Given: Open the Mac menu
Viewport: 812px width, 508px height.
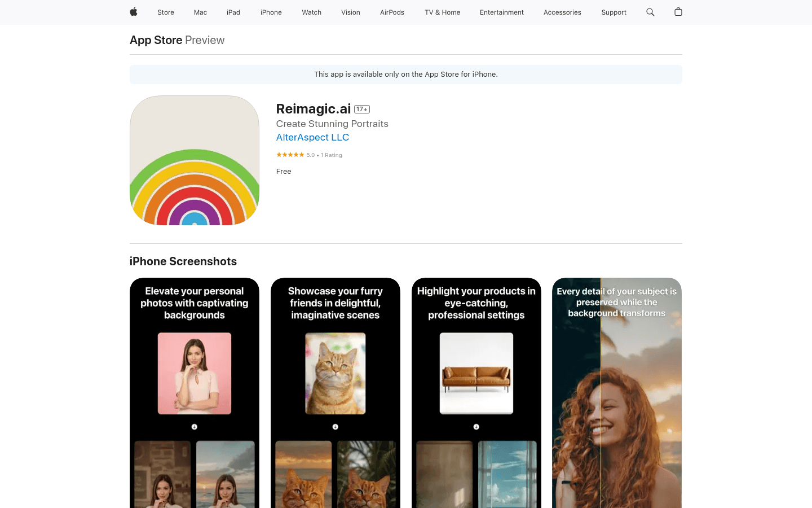Looking at the screenshot, I should [200, 12].
